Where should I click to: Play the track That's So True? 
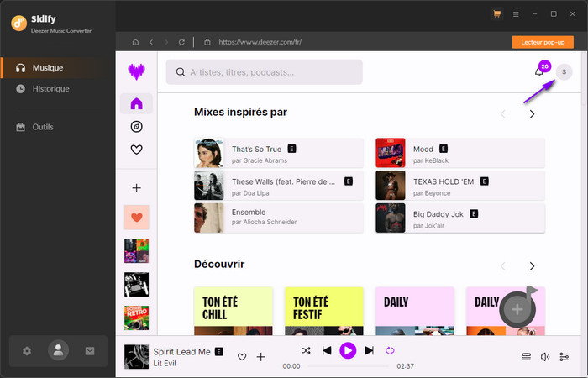coord(209,153)
